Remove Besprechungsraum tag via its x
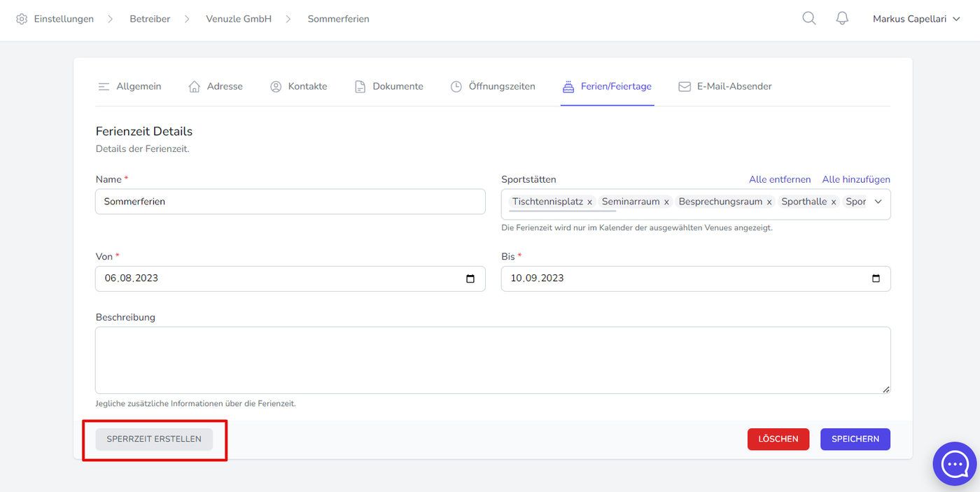 pos(769,202)
